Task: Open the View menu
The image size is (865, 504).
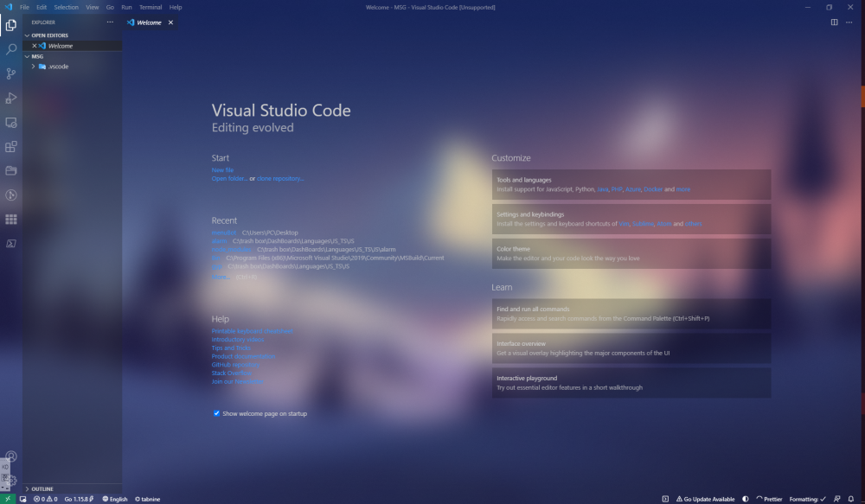Action: pos(93,7)
